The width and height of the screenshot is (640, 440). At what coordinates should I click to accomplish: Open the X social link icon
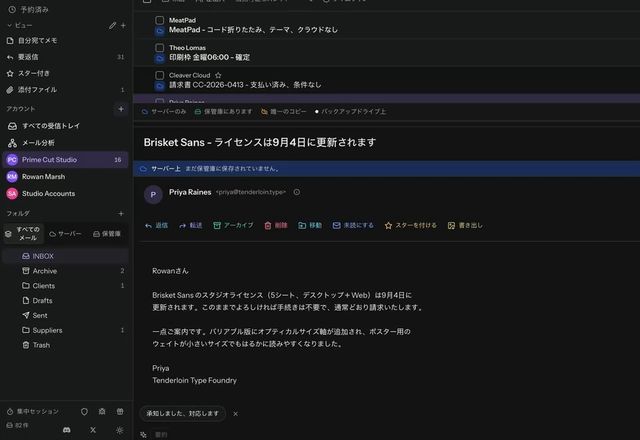[93, 430]
